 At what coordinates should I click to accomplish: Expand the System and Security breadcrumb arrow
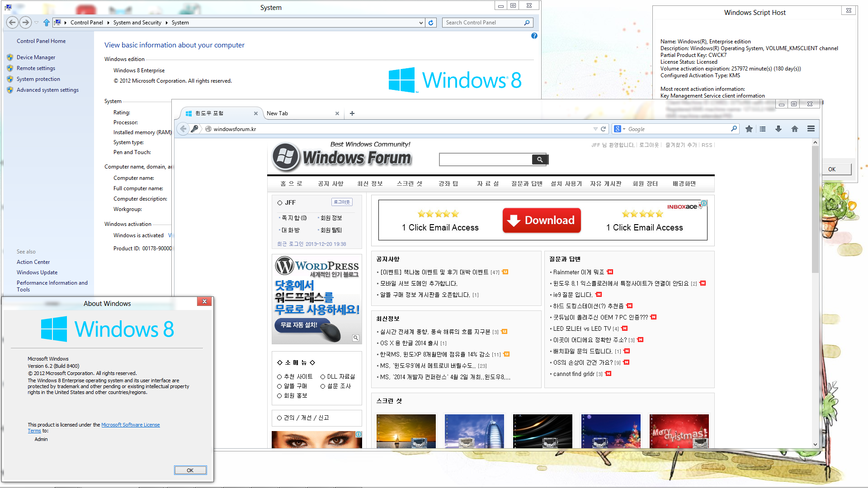click(x=166, y=23)
